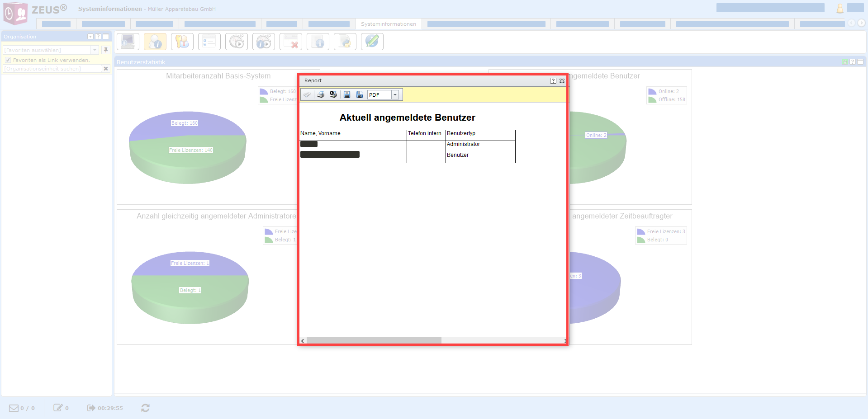This screenshot has width=868, height=419.
Task: Open the Report dialog help icon
Action: coord(553,80)
